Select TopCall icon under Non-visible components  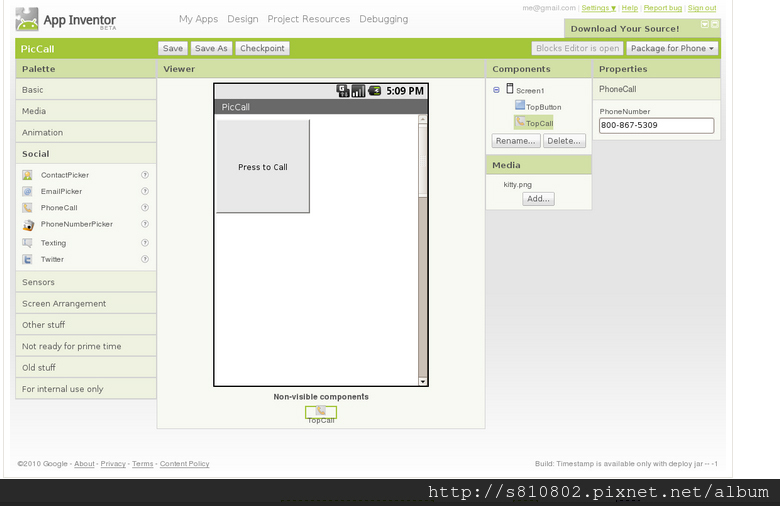click(x=321, y=411)
